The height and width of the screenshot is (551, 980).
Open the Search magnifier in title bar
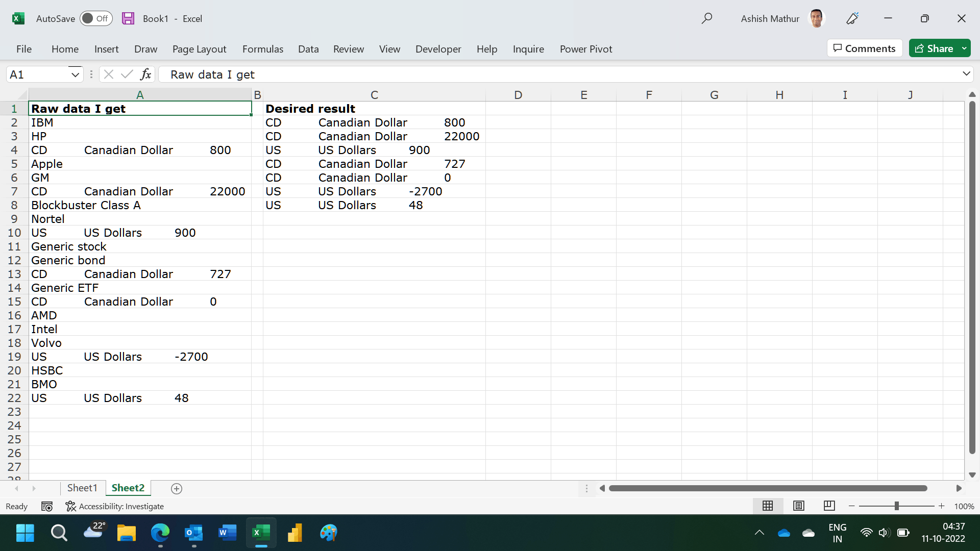[707, 18]
